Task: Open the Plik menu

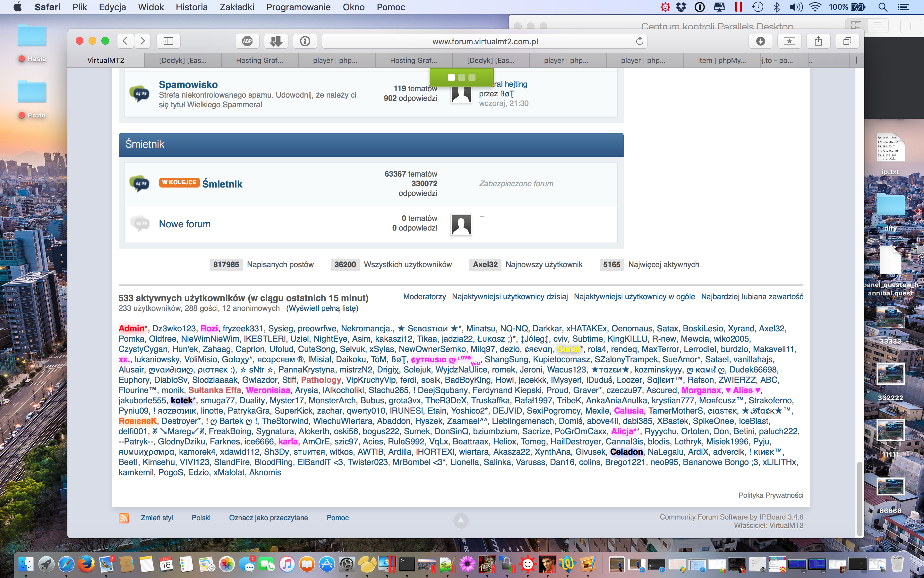Action: point(80,7)
